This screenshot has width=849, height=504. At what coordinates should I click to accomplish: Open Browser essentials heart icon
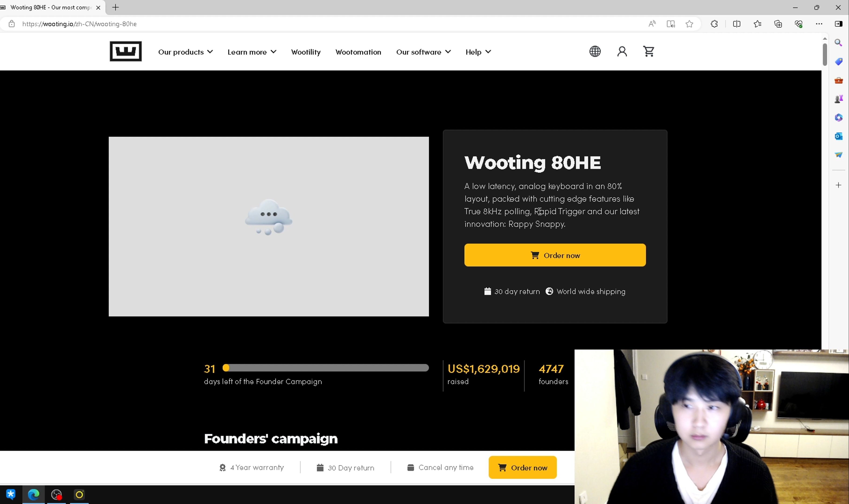(x=798, y=24)
